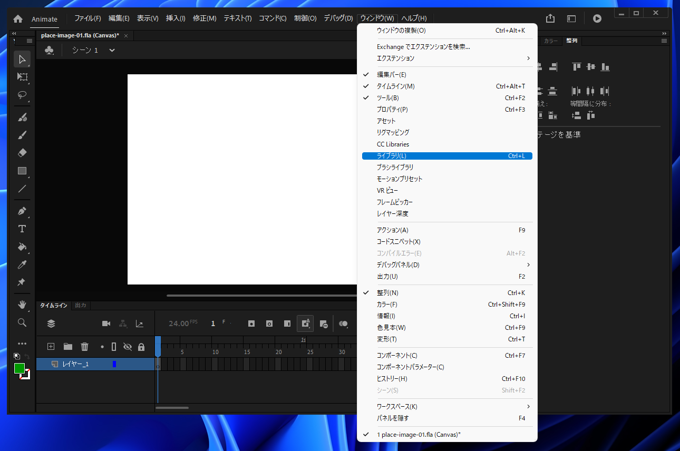This screenshot has height=451, width=680.
Task: Select the レイヤー_1 layer row
Action: click(95, 364)
